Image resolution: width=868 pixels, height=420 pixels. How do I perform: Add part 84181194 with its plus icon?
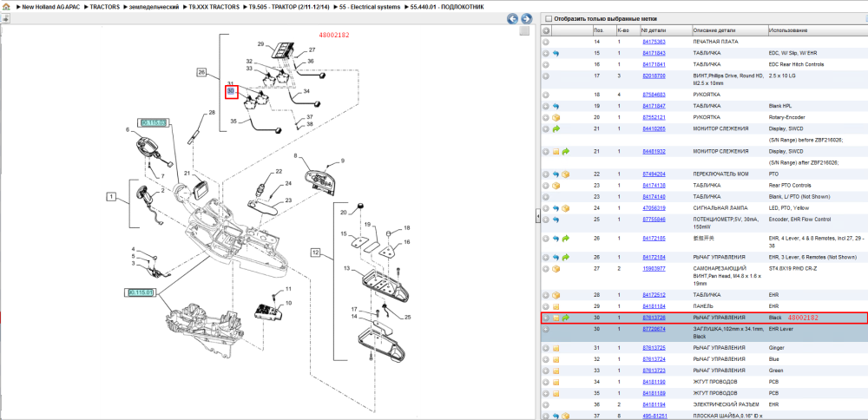[x=546, y=404]
